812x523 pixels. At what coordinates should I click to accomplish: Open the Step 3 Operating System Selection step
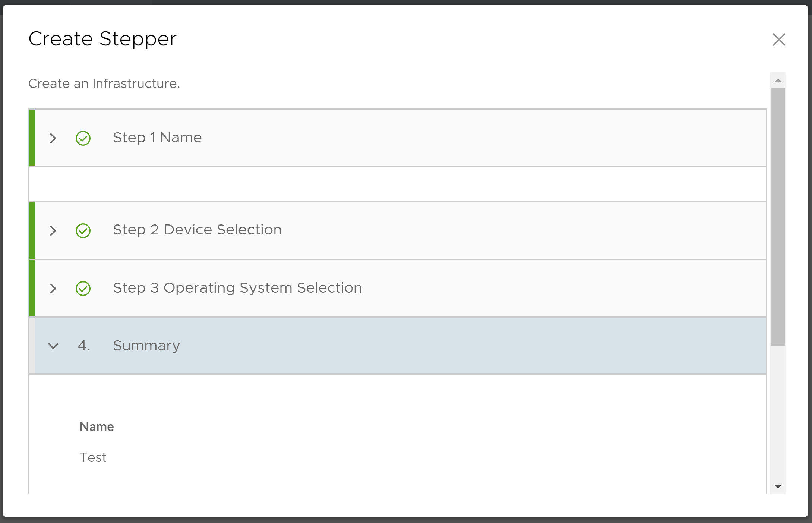237,288
